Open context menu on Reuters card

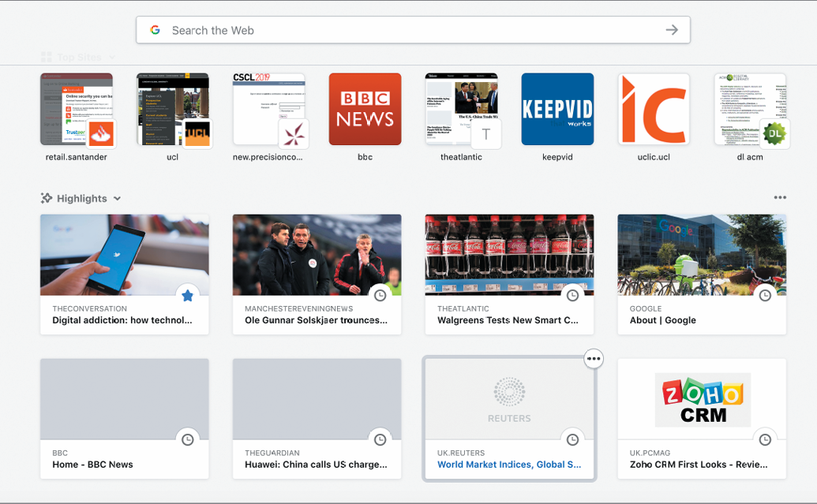[594, 359]
